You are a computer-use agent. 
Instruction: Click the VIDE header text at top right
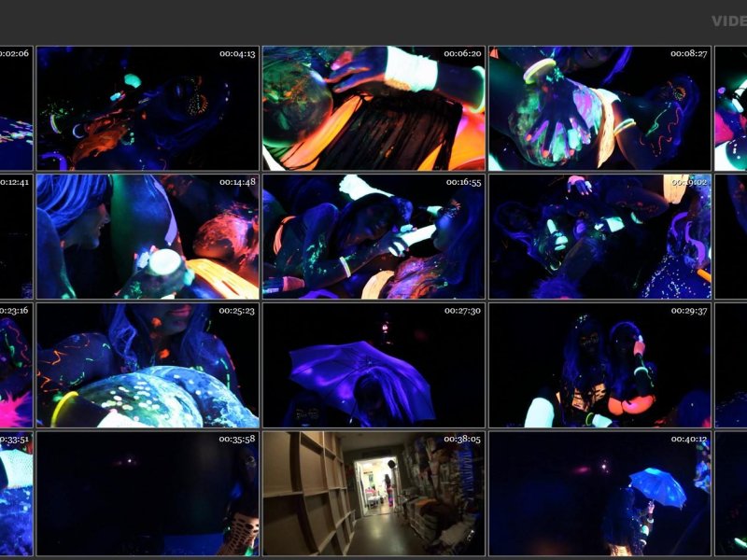727,21
